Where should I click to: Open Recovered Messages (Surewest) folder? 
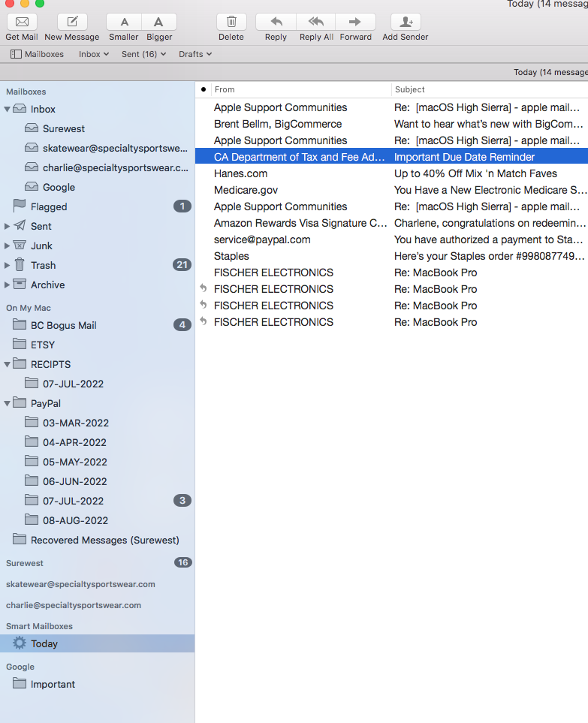[98, 540]
